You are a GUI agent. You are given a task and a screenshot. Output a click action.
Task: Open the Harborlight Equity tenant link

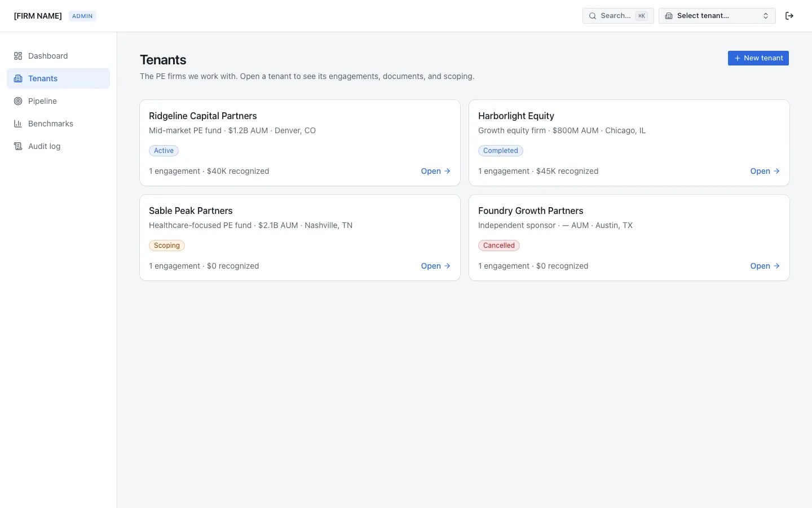[765, 171]
